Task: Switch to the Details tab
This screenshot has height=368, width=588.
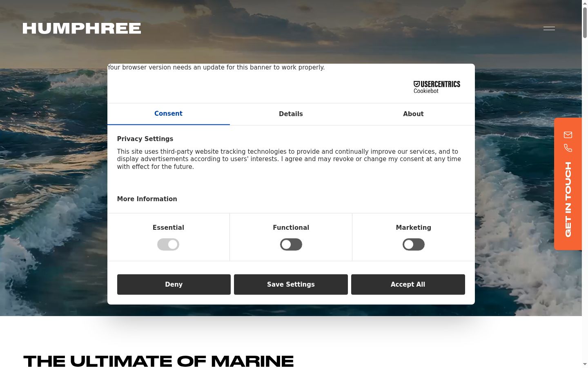Action: tap(291, 114)
